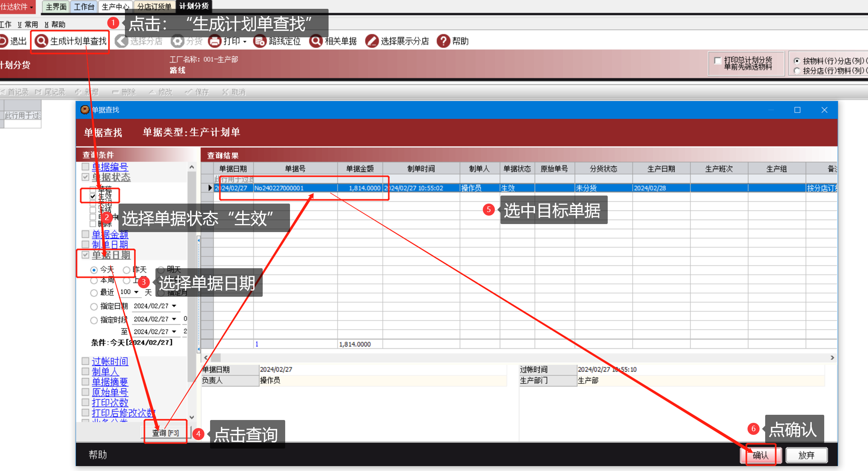This screenshot has height=471, width=868.
Task: Switch to the 生产中心 tab
Action: pyautogui.click(x=115, y=6)
